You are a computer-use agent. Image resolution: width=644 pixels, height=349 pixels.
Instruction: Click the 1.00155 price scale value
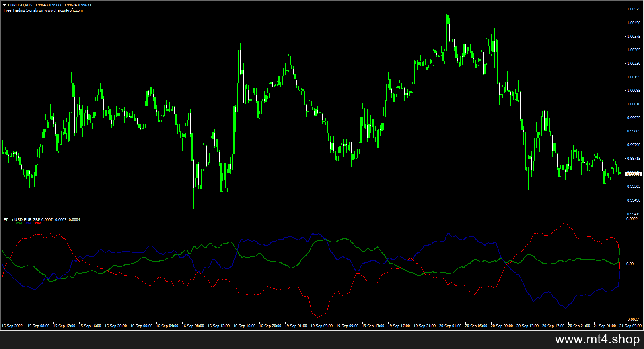coord(634,77)
